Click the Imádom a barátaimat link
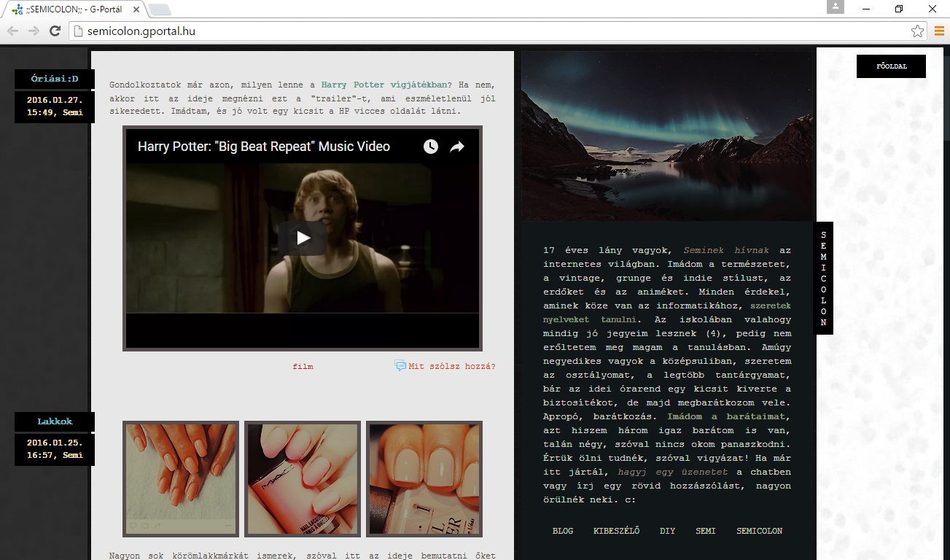 pos(727,416)
